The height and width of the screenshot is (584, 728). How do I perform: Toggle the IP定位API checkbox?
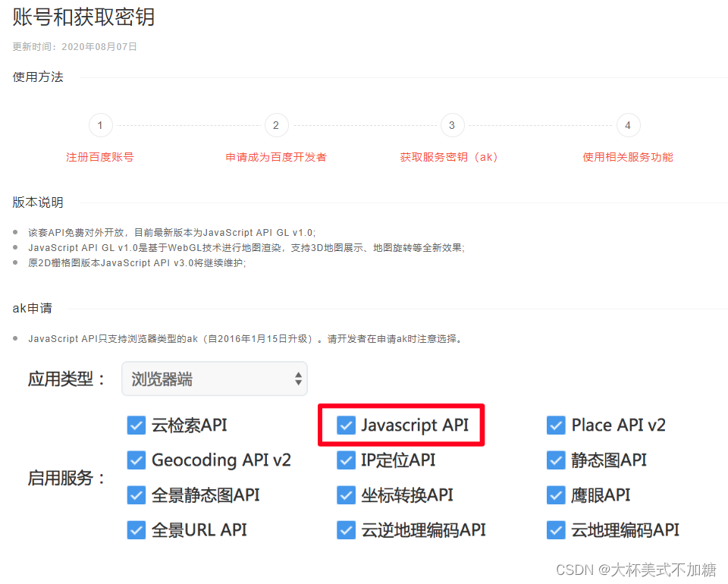click(x=346, y=460)
